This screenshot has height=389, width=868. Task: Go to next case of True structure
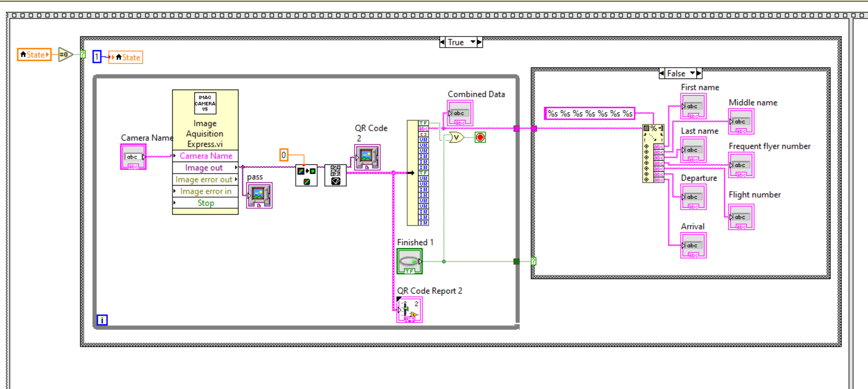(480, 42)
